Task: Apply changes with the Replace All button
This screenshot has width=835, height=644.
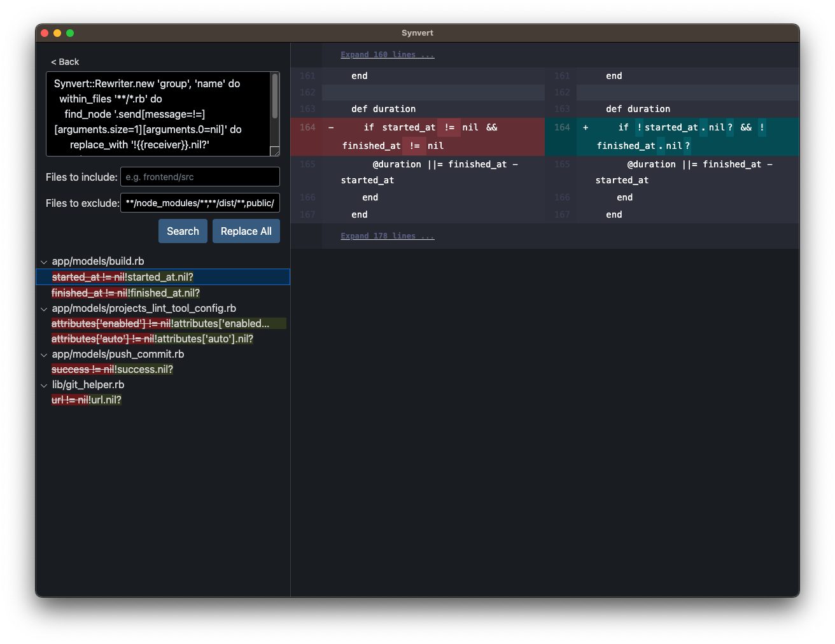Action: pyautogui.click(x=246, y=231)
